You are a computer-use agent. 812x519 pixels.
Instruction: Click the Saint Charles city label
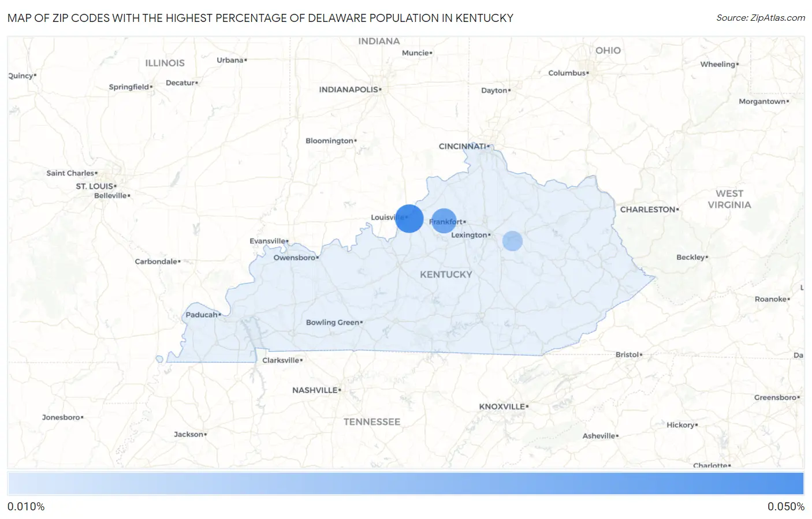click(70, 173)
